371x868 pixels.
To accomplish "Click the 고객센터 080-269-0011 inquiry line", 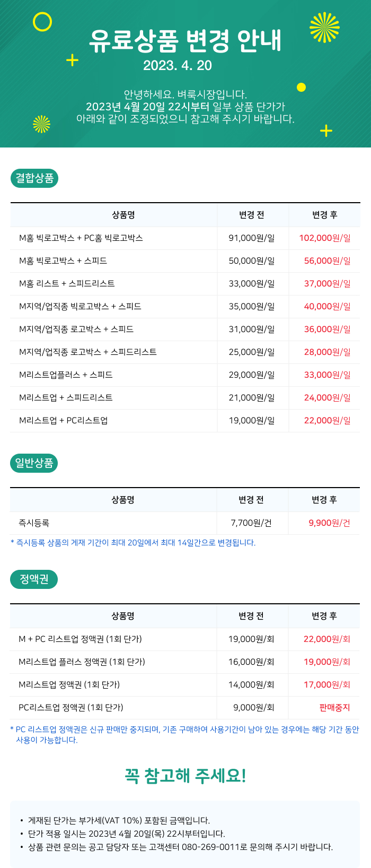I will click(x=181, y=847).
